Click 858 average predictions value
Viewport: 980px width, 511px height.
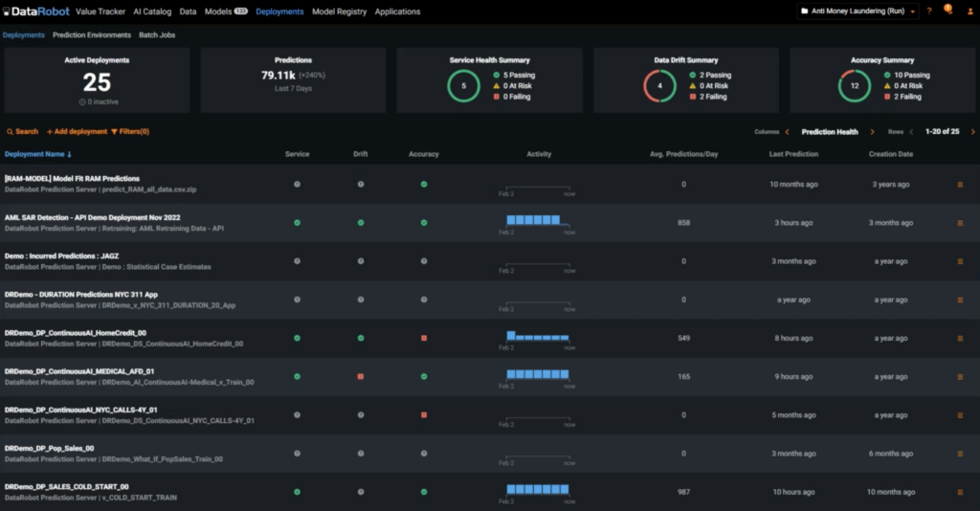pos(683,223)
